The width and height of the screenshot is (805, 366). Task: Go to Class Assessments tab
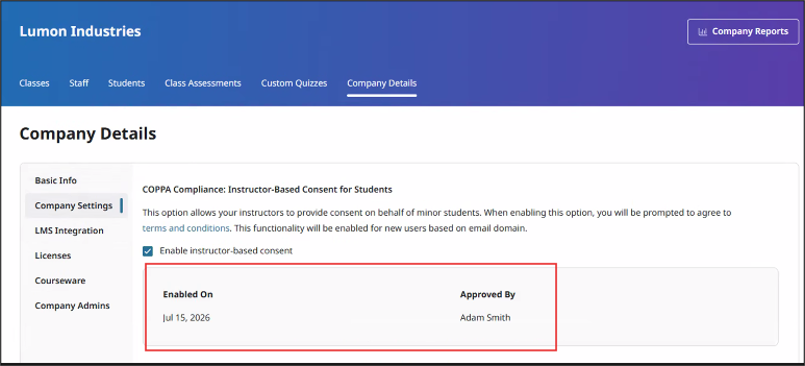coord(203,83)
